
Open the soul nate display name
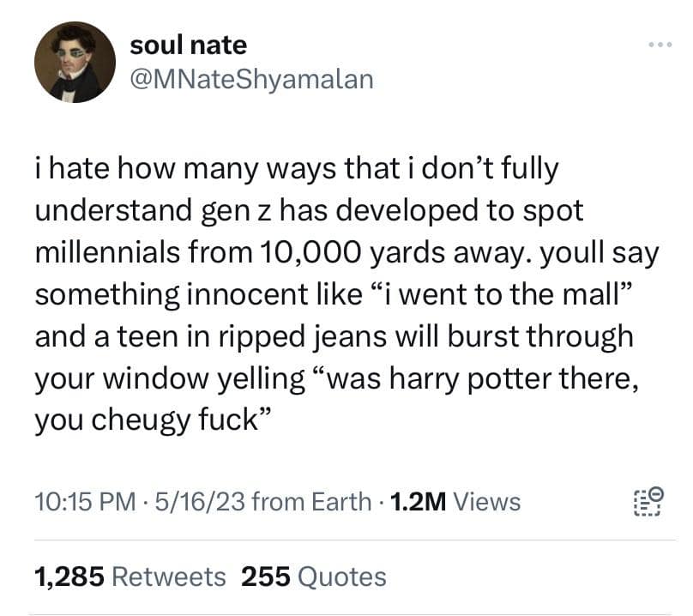point(188,45)
